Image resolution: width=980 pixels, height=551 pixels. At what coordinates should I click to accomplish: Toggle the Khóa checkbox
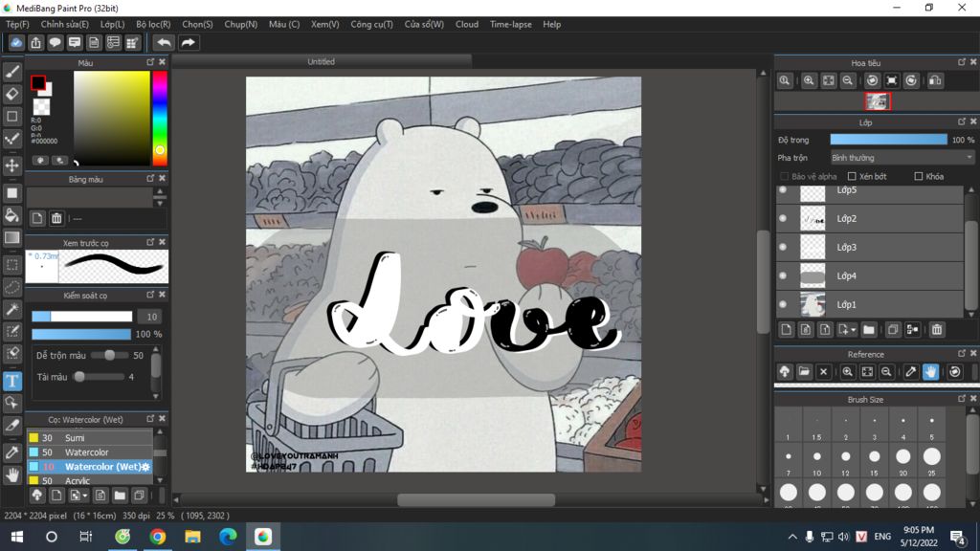click(918, 177)
